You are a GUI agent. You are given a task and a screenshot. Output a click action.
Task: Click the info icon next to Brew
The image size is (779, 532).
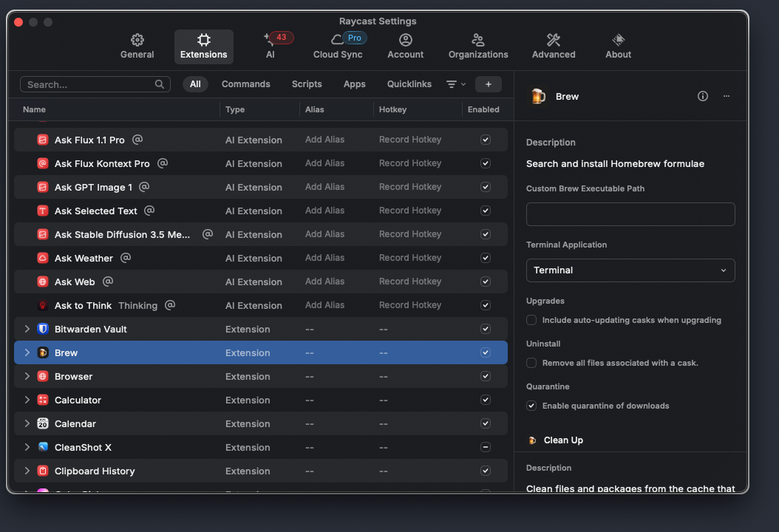[703, 96]
